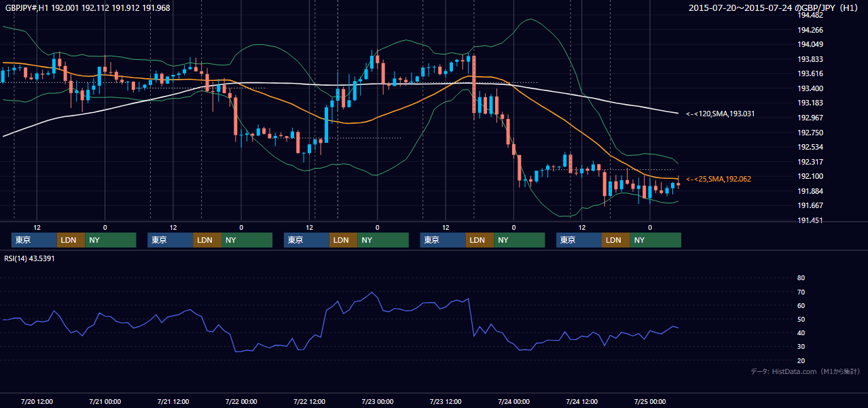This screenshot has height=408, width=868.
Task: Select the 194.482 price axis label
Action: [x=810, y=16]
